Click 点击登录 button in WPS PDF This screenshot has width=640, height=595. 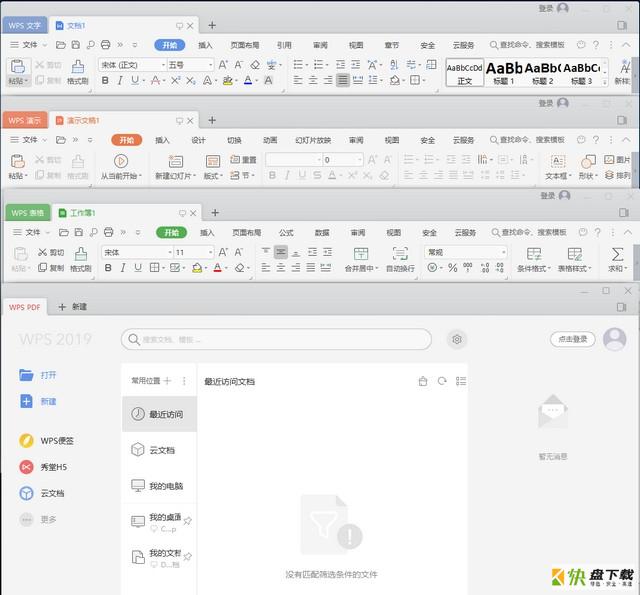573,339
